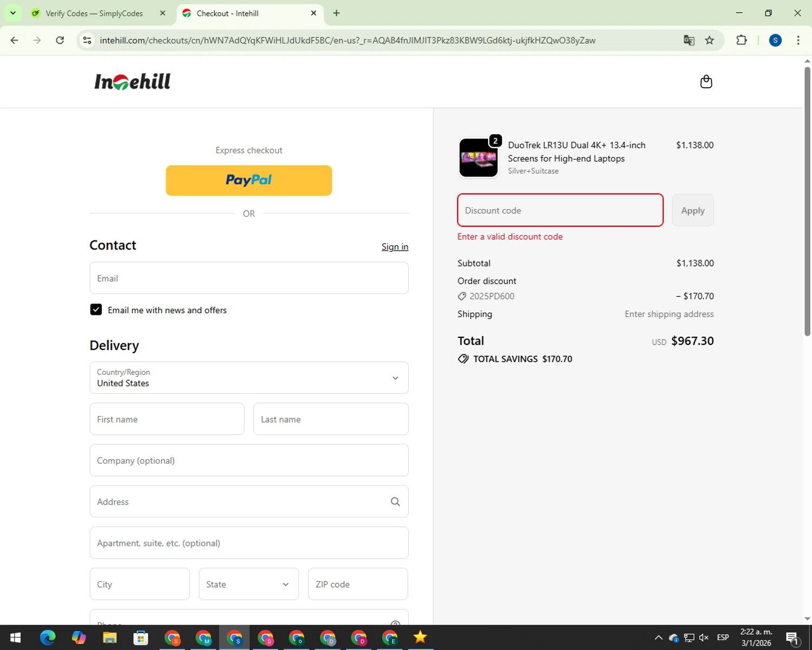The height and width of the screenshot is (650, 812).
Task: Click the Silver+Suitcase variant text
Action: point(533,171)
